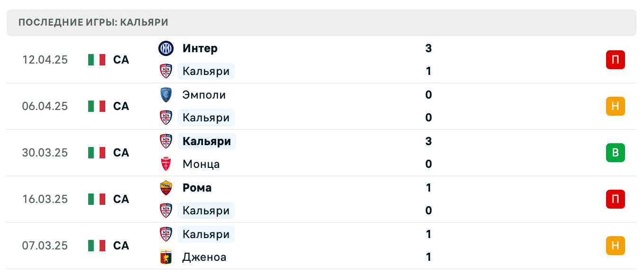Viewport: 644px width, 276px height.
Task: Click the Inter club crest
Action: (166, 48)
